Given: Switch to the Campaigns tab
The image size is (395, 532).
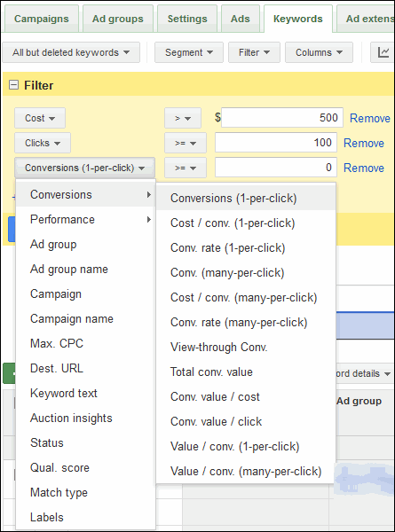Looking at the screenshot, I should coord(42,19).
